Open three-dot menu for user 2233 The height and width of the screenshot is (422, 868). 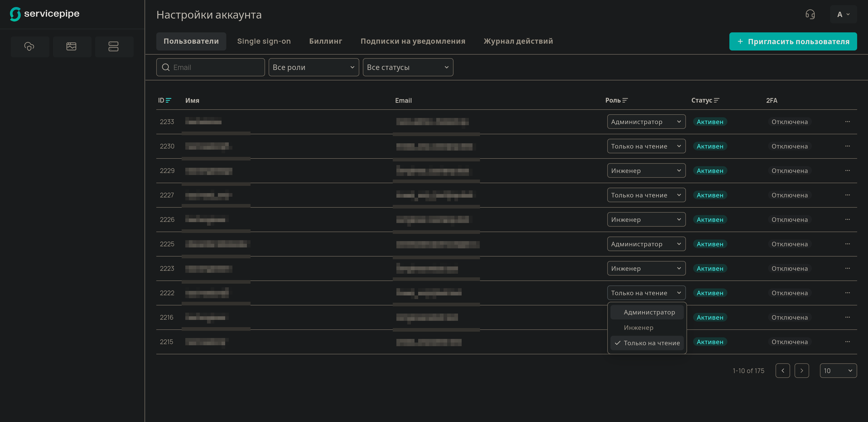click(x=847, y=122)
